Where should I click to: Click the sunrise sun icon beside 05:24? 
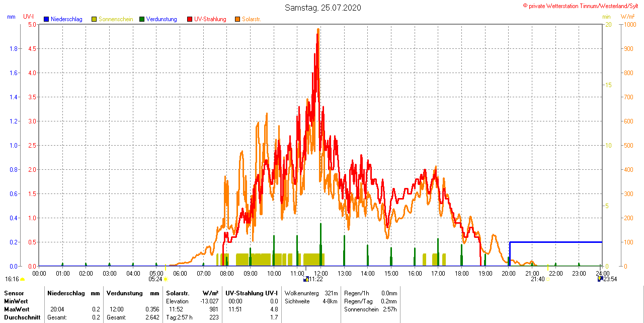pyautogui.click(x=166, y=279)
